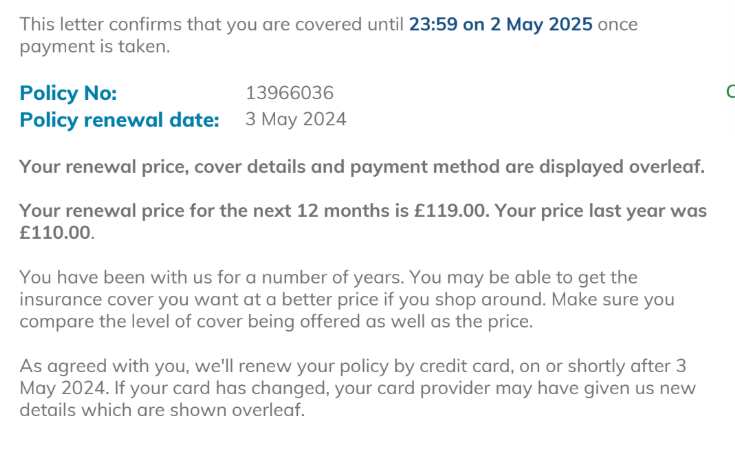Click the opening words "This letter confirms"
735x457 pixels.
coord(90,24)
